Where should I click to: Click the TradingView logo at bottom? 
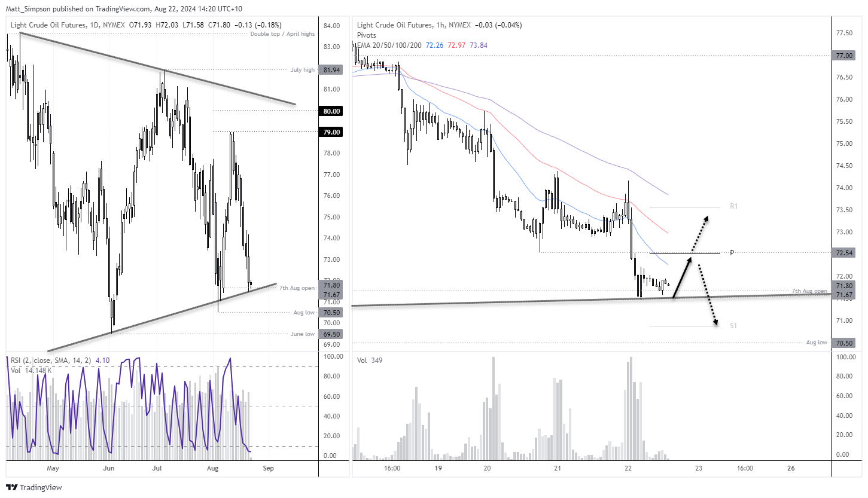34,487
